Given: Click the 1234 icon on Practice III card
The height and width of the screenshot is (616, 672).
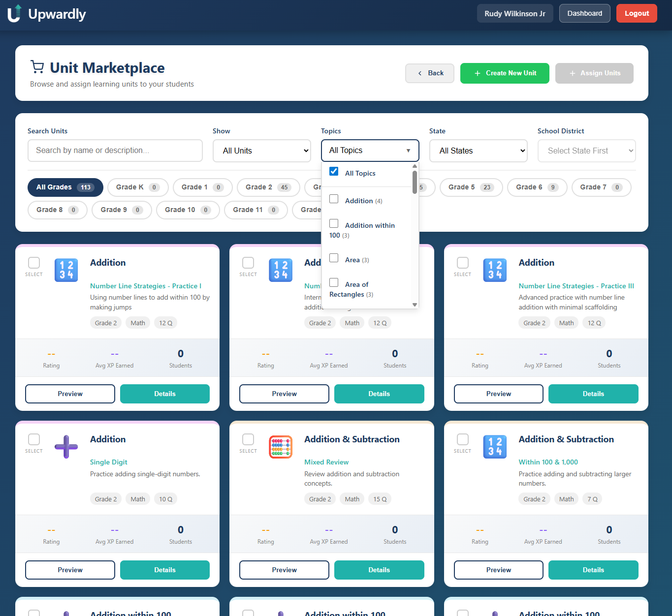Looking at the screenshot, I should click(x=494, y=270).
